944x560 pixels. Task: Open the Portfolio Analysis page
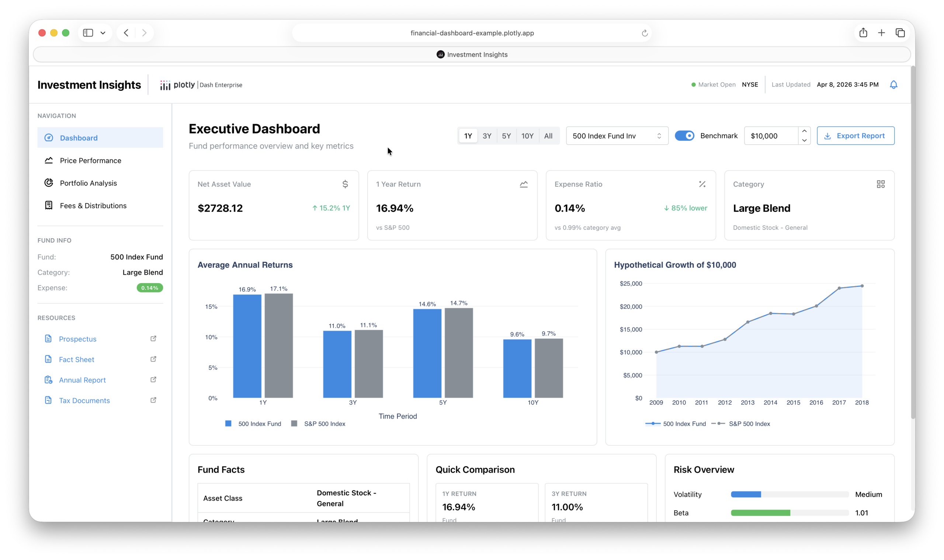[100, 182]
